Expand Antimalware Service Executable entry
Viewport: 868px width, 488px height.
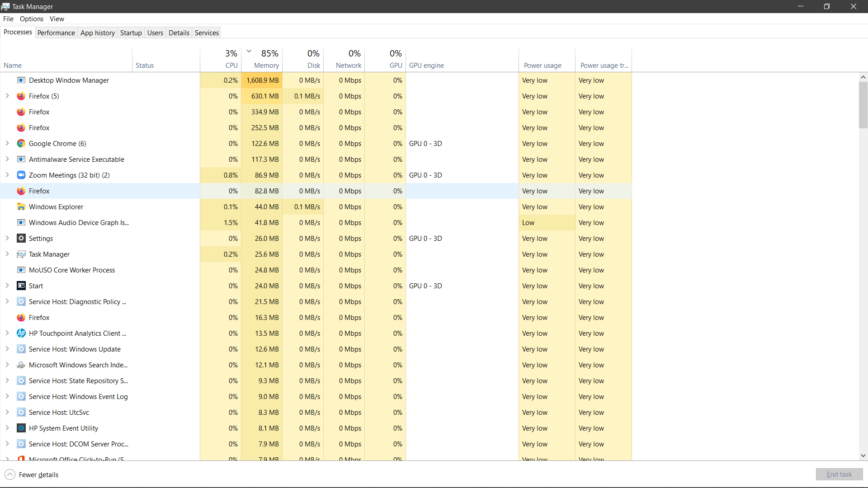coord(7,159)
